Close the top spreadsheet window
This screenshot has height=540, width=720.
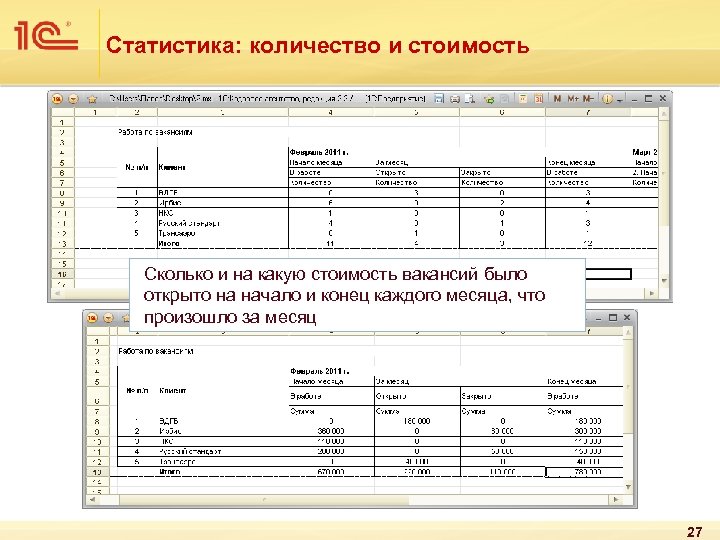coord(663,98)
